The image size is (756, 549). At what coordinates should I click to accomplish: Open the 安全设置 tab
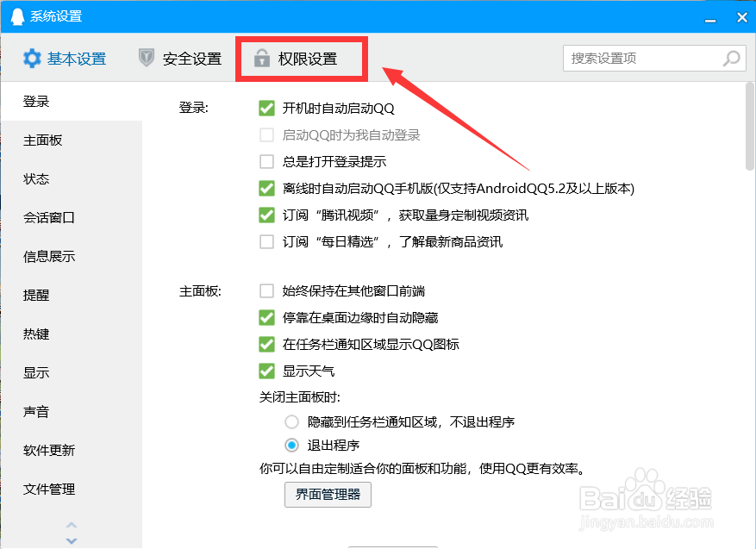pyautogui.click(x=180, y=59)
